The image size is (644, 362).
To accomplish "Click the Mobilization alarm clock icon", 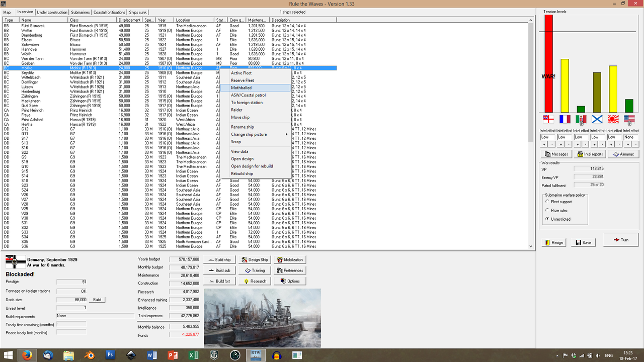I will (280, 260).
